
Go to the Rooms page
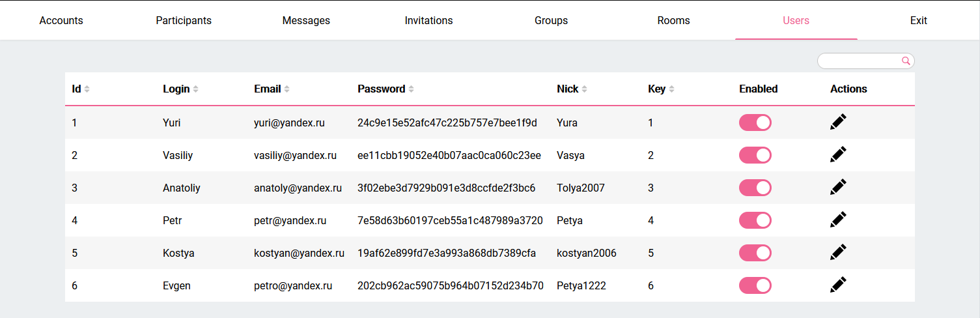click(x=673, y=20)
